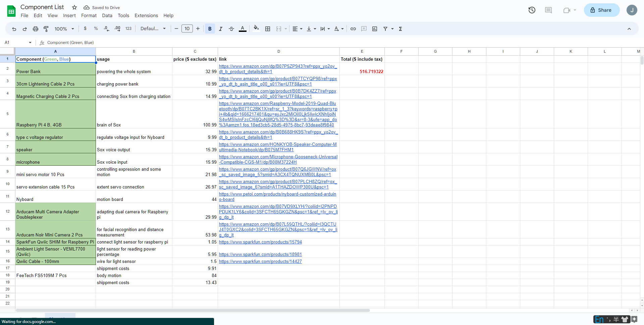The height and width of the screenshot is (325, 644).
Task: Open the Insert link tool
Action: click(353, 29)
